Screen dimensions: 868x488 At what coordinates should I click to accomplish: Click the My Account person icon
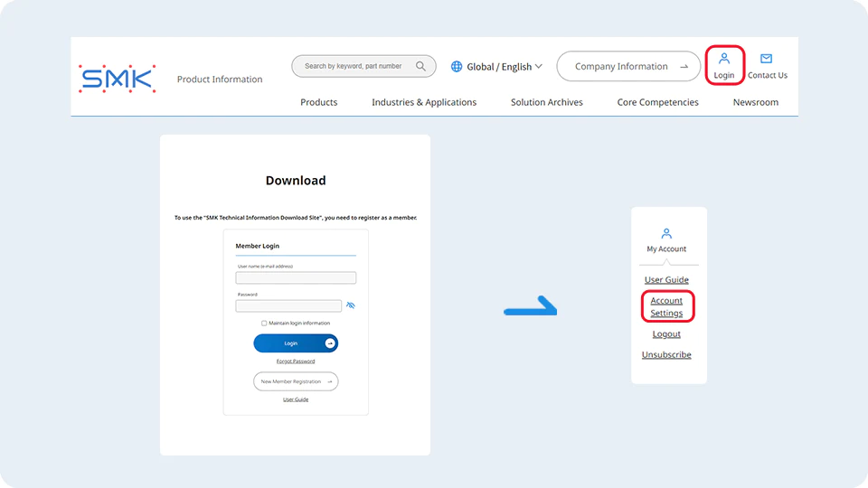click(x=666, y=234)
